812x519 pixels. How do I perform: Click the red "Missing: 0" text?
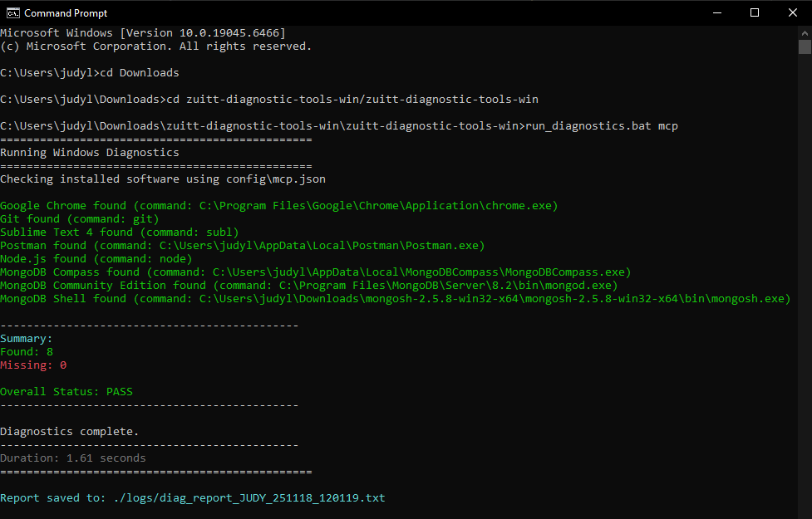coord(33,365)
